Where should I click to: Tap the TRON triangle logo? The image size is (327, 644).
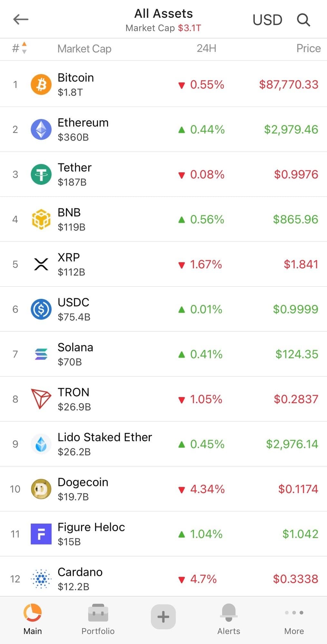(x=41, y=399)
